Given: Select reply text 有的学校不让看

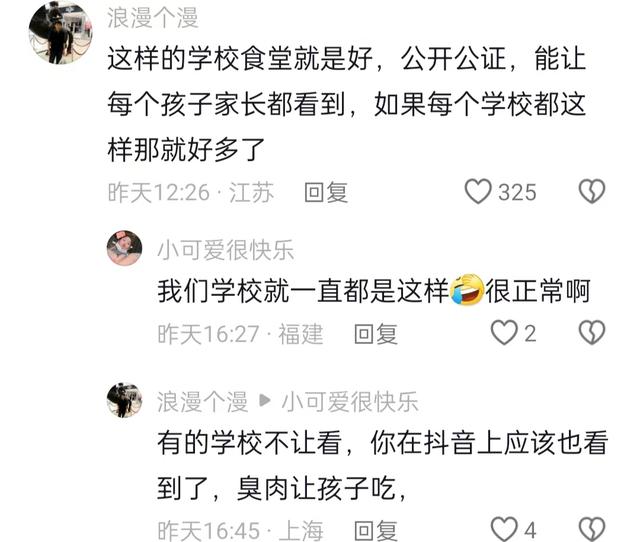Looking at the screenshot, I should [x=250, y=443].
